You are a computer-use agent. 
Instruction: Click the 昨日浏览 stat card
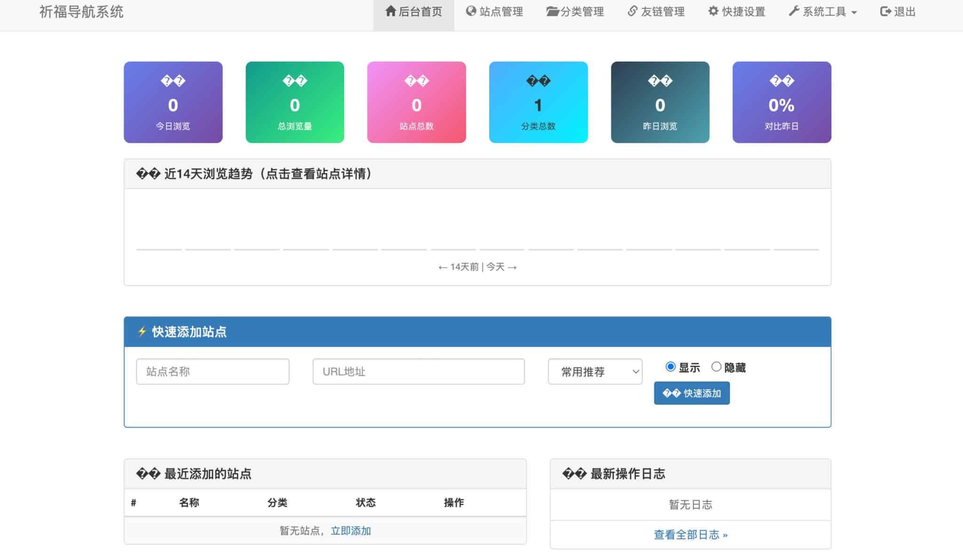click(x=660, y=102)
